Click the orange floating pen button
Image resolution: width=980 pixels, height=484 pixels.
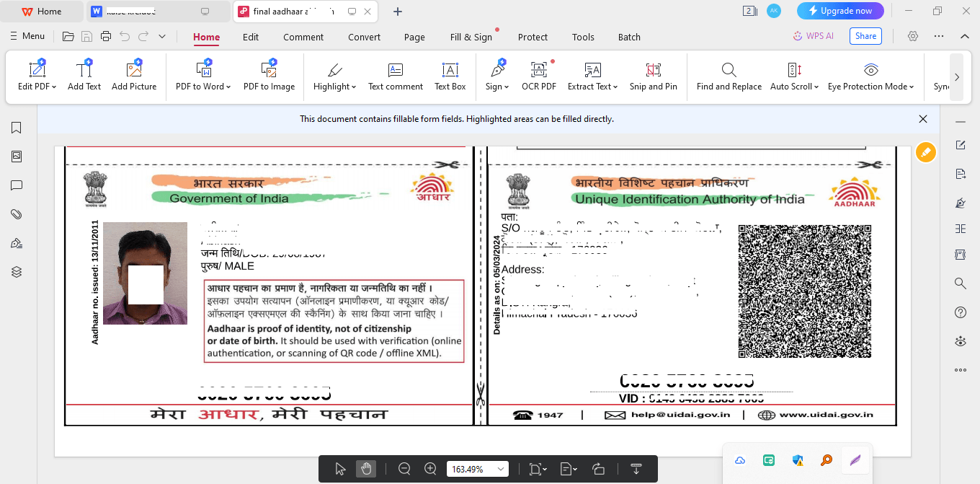925,152
